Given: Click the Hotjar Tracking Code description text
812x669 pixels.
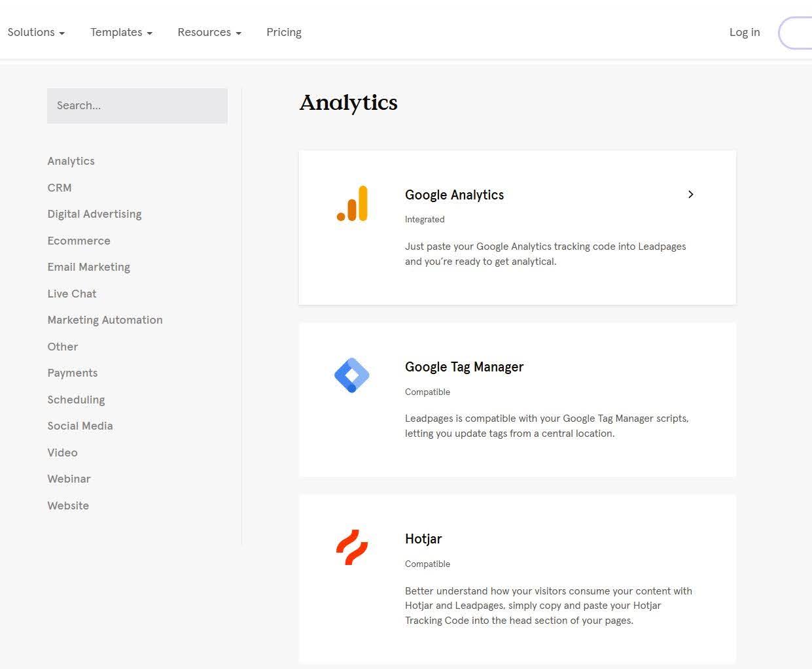Looking at the screenshot, I should tap(548, 606).
